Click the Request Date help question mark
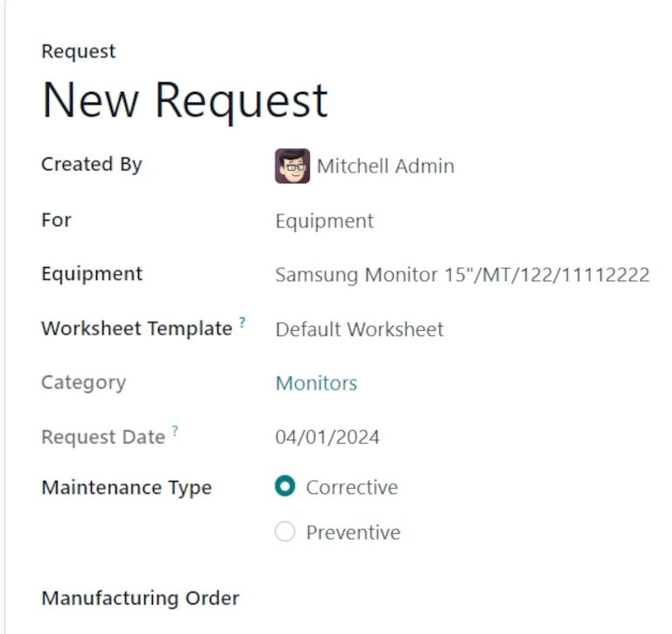Viewport: 672px width, 634px height. 175,431
